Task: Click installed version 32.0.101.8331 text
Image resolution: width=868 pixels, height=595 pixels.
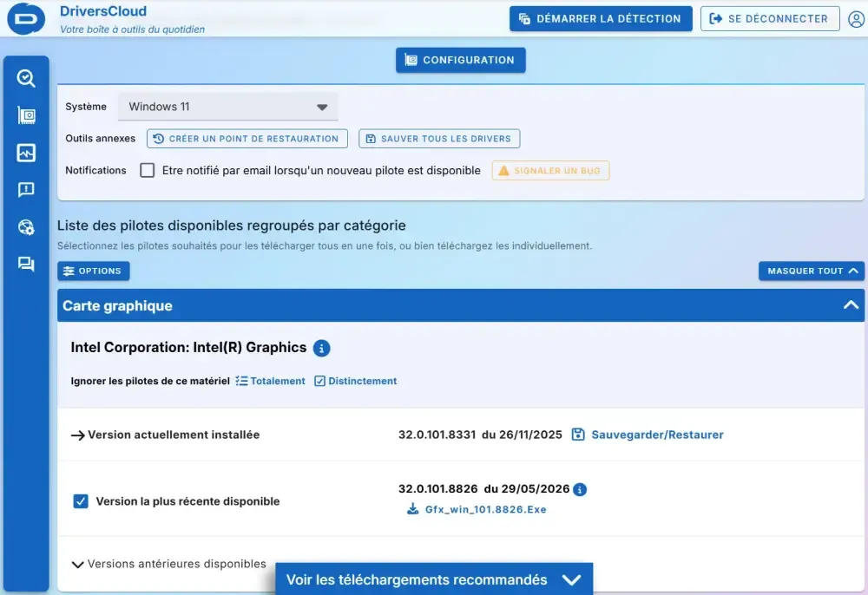Action: (437, 435)
